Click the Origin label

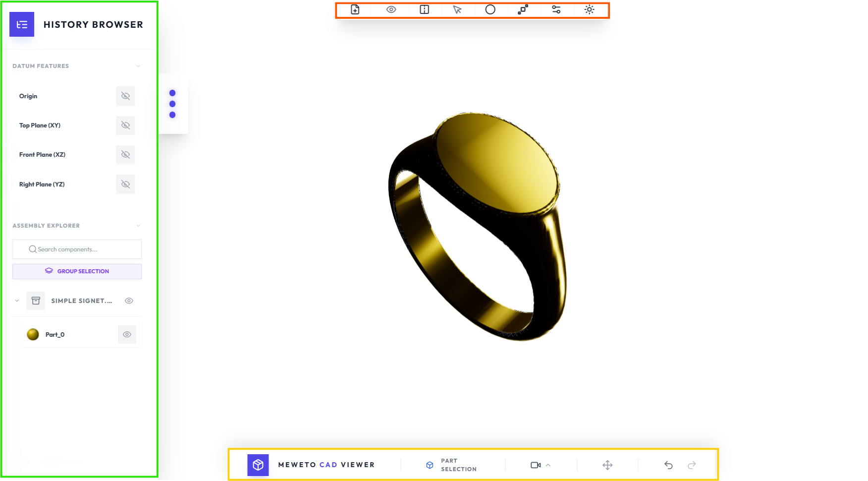pos(28,96)
